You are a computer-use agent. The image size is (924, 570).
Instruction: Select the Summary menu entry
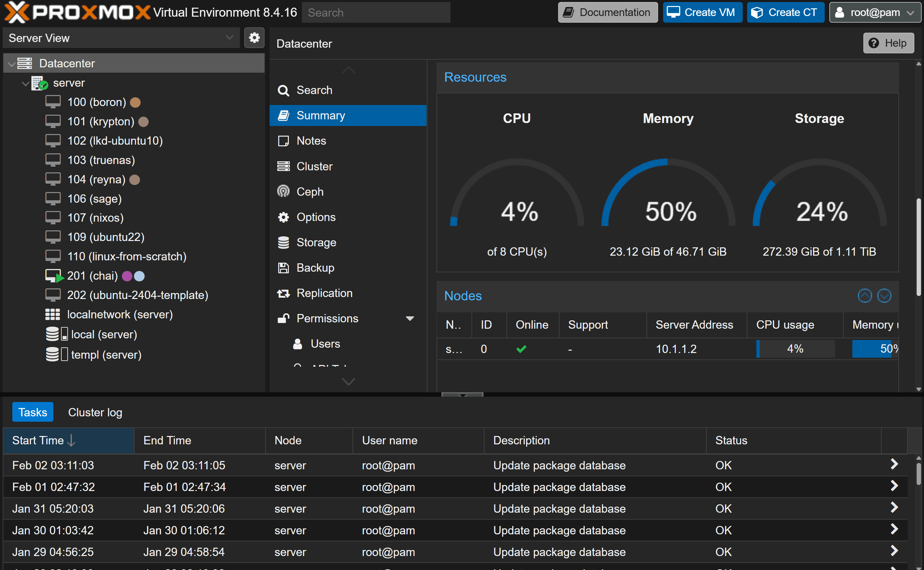tap(321, 115)
